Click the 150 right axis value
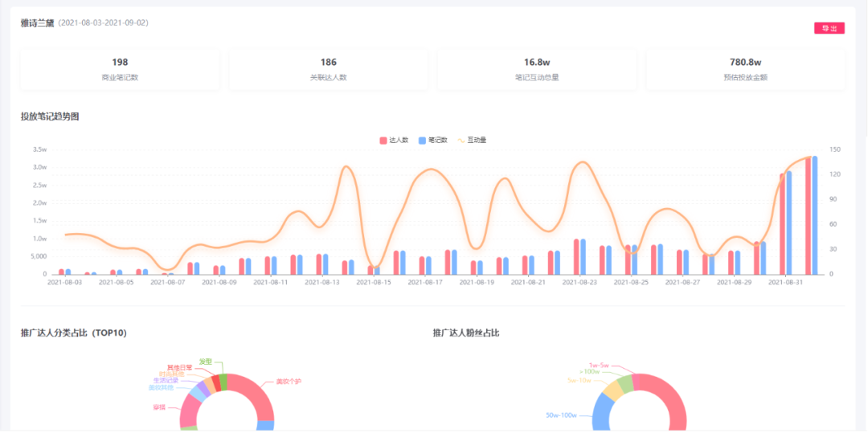Viewport: 868px width, 433px height. click(x=835, y=149)
